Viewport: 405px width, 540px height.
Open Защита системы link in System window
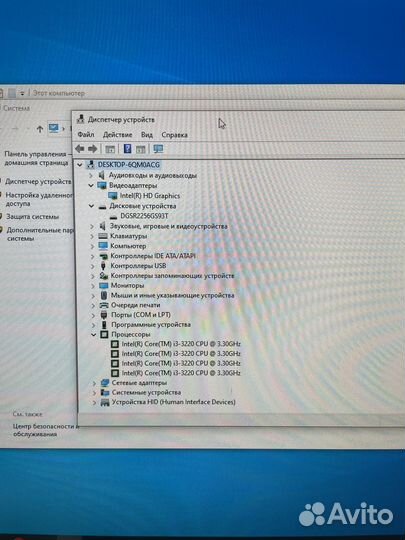(32, 217)
